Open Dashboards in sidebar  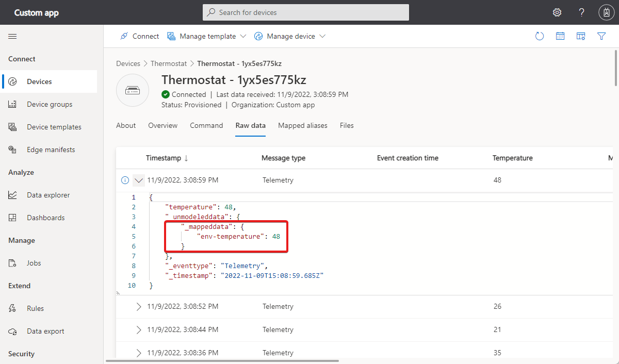click(50, 218)
